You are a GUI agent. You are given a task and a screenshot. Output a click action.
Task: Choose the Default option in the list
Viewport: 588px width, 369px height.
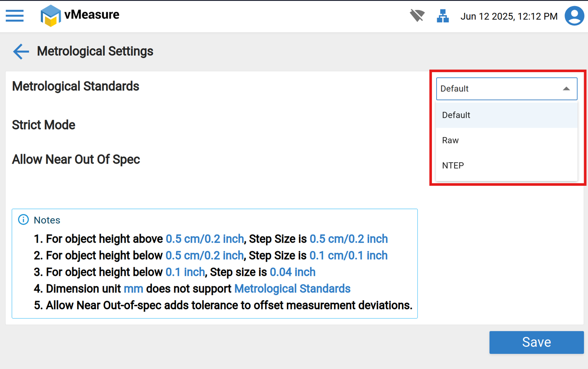pyautogui.click(x=456, y=115)
